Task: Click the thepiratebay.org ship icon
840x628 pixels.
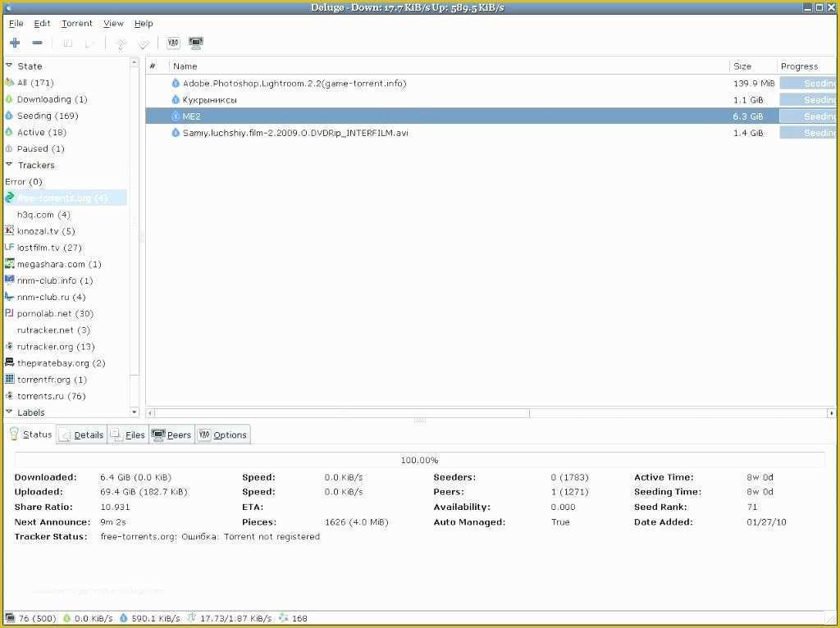Action: coord(9,362)
